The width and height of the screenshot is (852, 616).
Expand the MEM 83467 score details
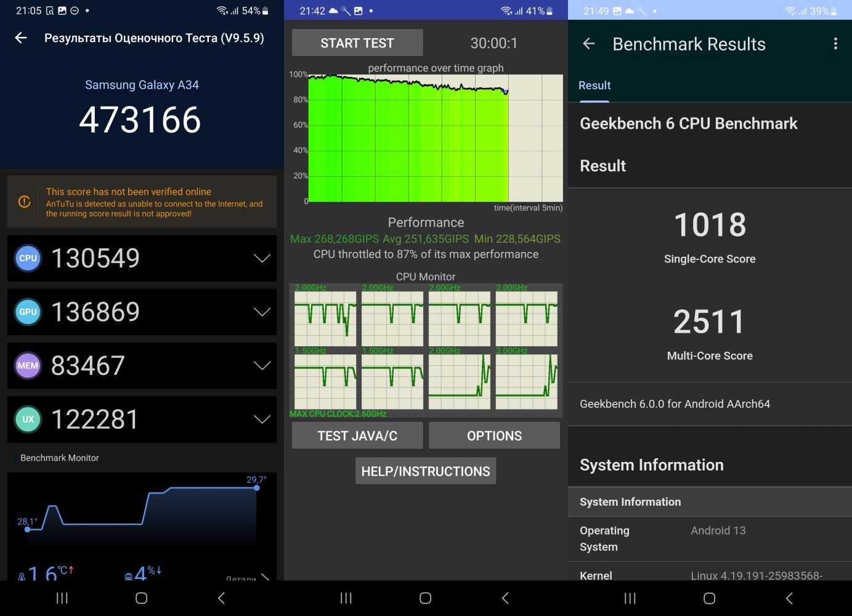tap(262, 366)
